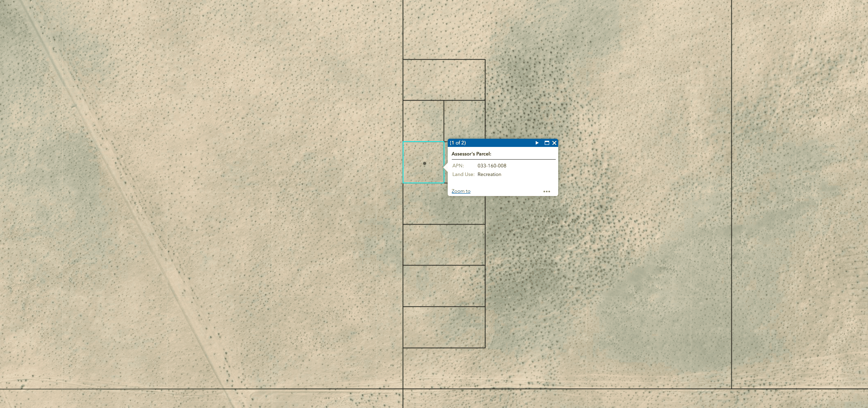Open the popup more options ellipsis
868x408 pixels.
pos(547,192)
